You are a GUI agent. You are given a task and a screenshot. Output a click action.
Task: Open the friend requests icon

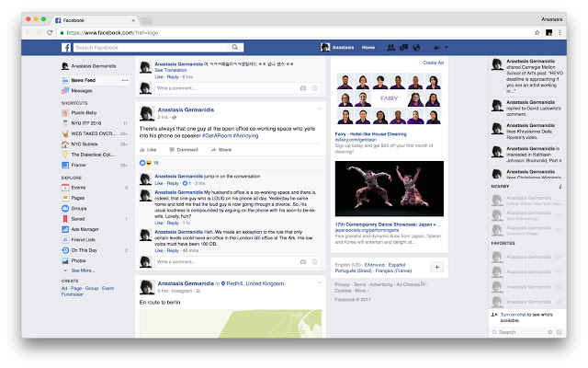click(x=391, y=47)
